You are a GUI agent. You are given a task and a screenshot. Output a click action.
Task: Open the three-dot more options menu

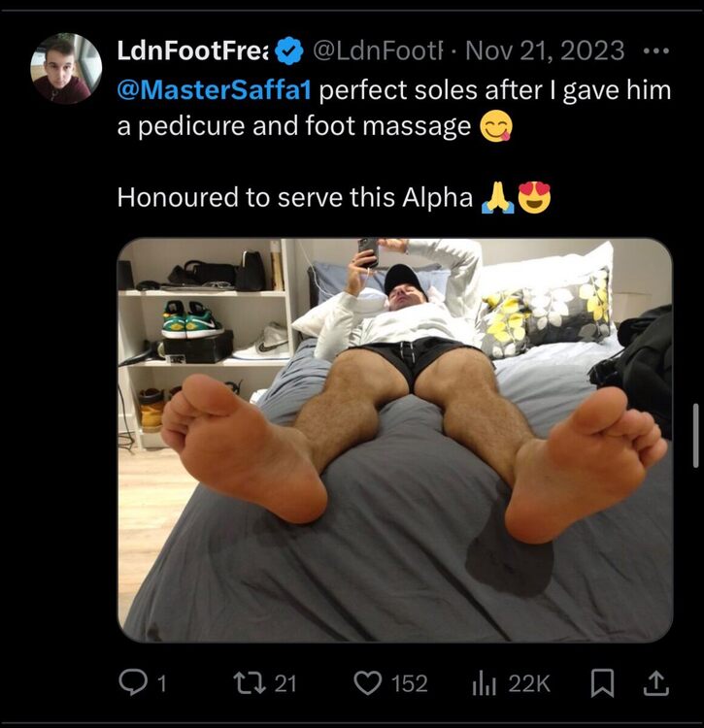(x=656, y=50)
